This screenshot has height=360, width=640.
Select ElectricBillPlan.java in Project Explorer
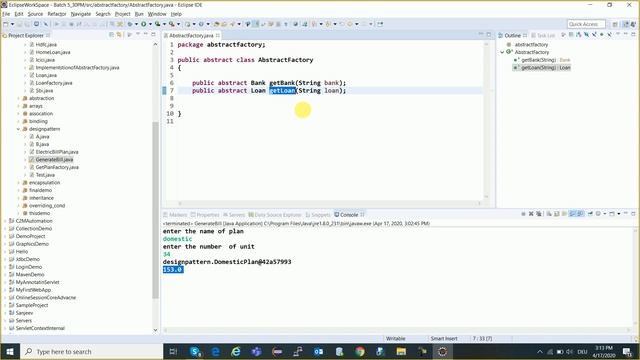click(x=57, y=152)
